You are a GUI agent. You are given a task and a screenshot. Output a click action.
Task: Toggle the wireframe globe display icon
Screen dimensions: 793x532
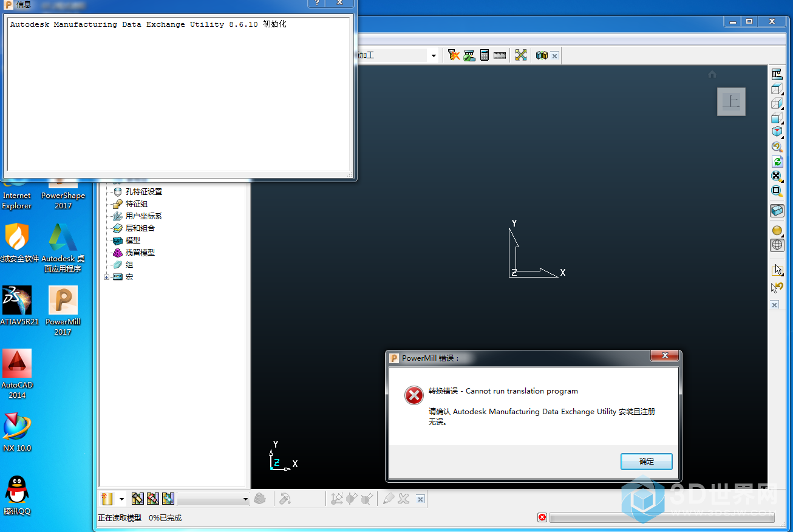777,245
